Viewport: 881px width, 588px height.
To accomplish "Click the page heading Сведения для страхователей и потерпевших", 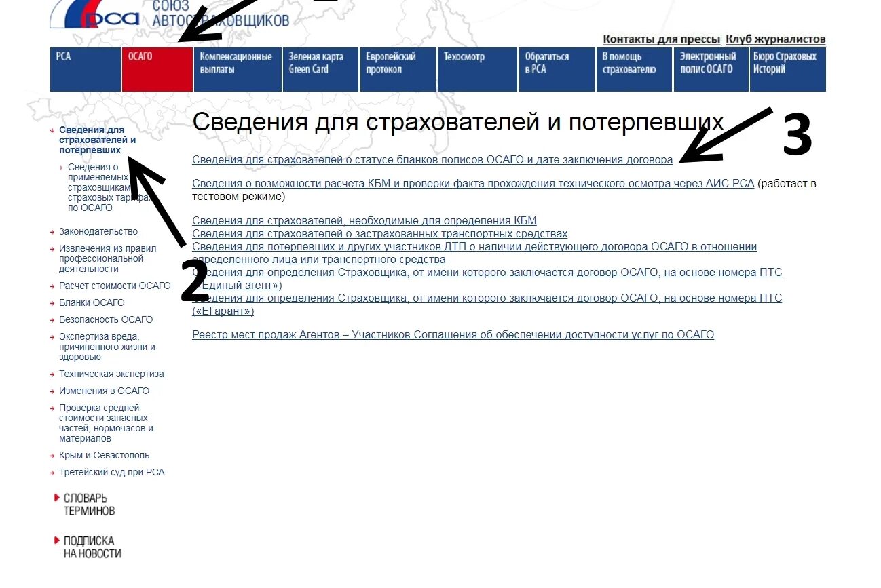I will pyautogui.click(x=458, y=122).
